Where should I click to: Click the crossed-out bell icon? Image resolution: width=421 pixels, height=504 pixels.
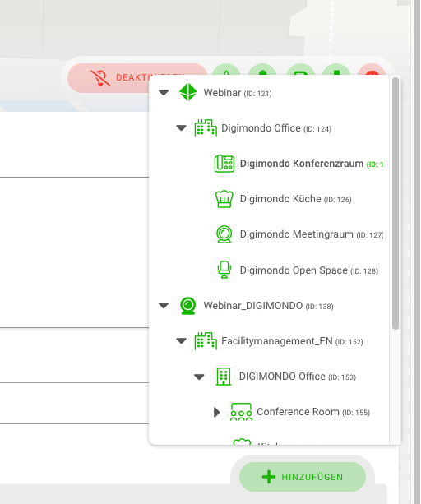pyautogui.click(x=100, y=78)
